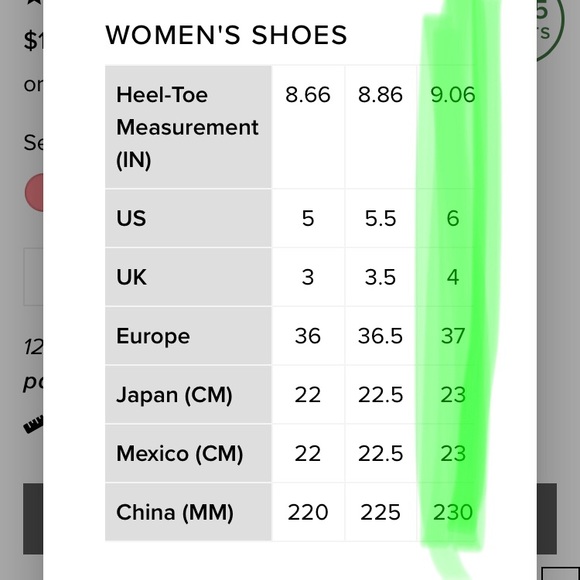The height and width of the screenshot is (580, 580).
Task: Select the red color swatch
Action: point(34,192)
